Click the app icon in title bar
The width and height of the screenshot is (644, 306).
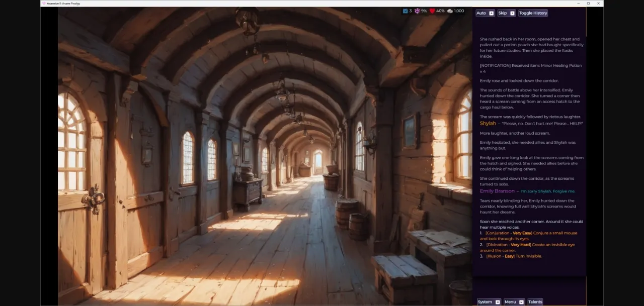44,3
